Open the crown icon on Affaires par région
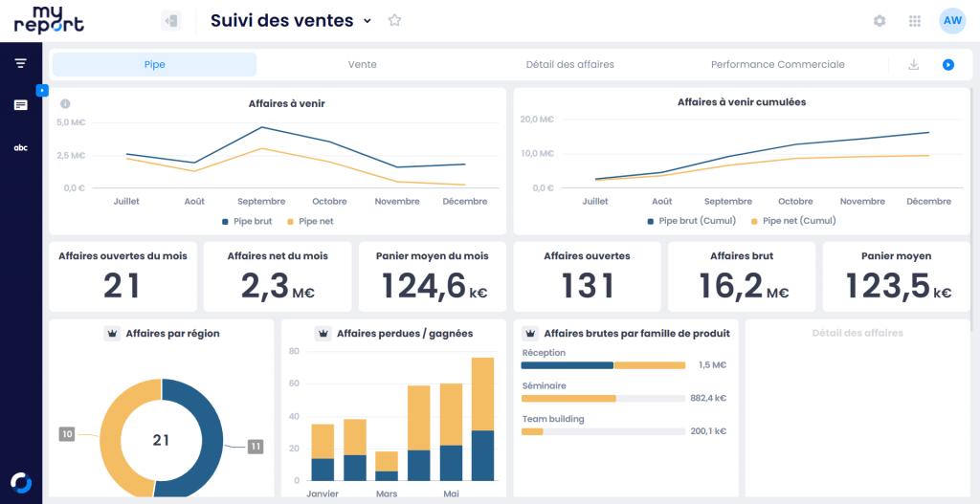980x504 pixels. (x=112, y=334)
